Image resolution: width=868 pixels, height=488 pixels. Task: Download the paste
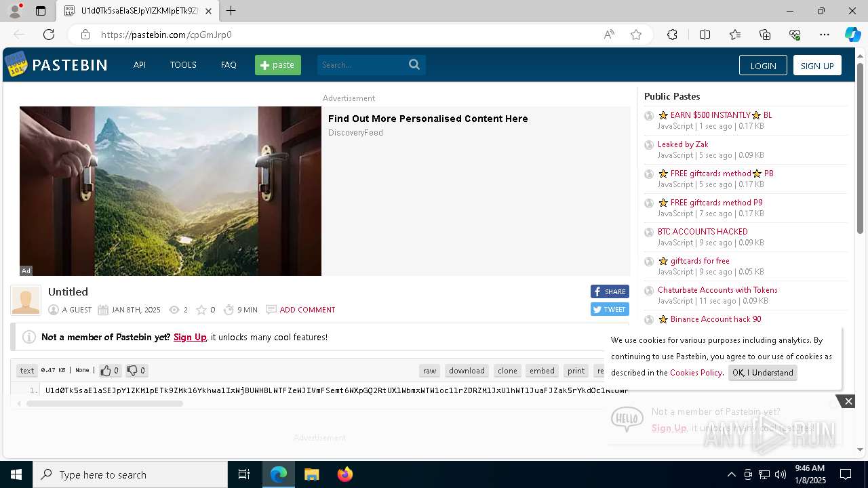coord(467,371)
